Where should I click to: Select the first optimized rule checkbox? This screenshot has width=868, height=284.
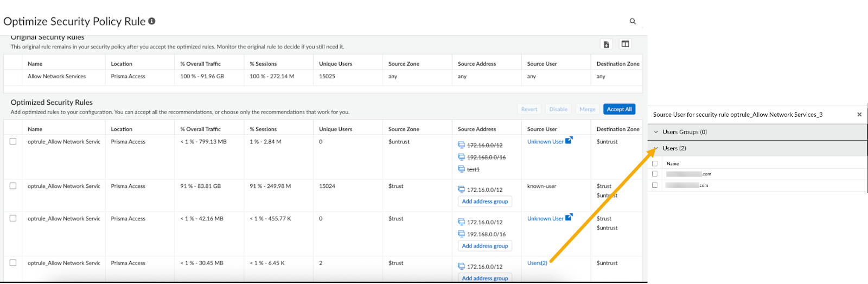[13, 141]
